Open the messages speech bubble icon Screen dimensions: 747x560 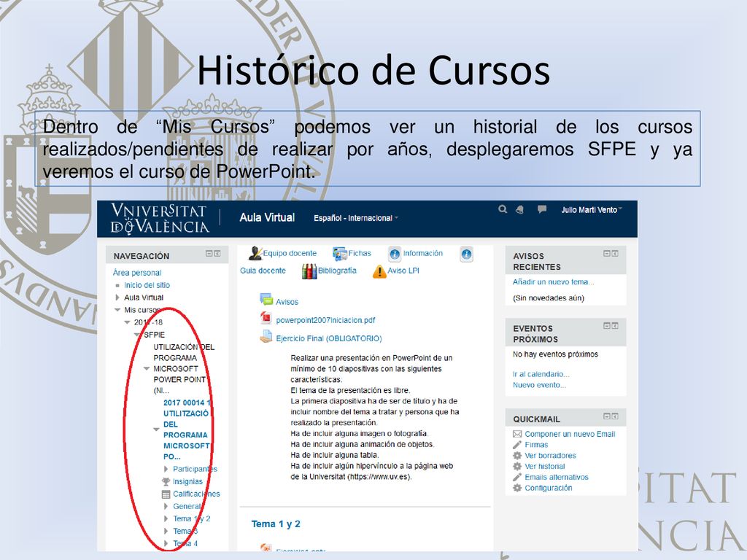(x=542, y=209)
